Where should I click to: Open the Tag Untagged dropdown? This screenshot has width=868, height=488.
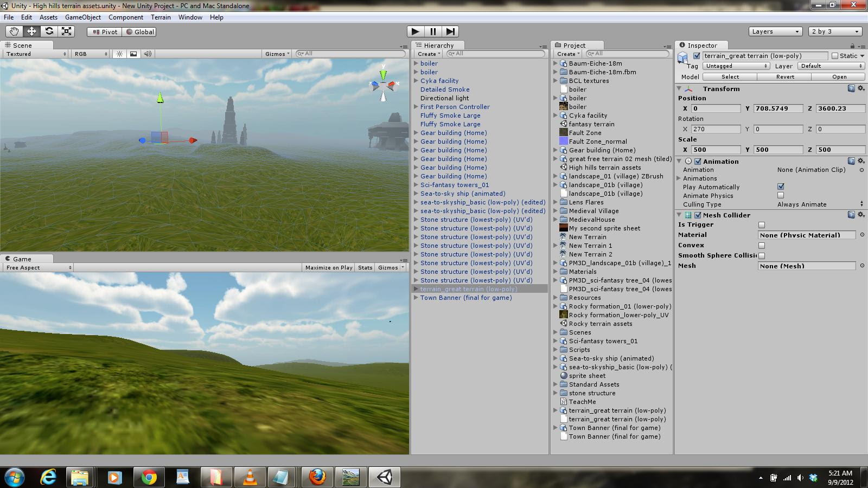click(x=736, y=66)
